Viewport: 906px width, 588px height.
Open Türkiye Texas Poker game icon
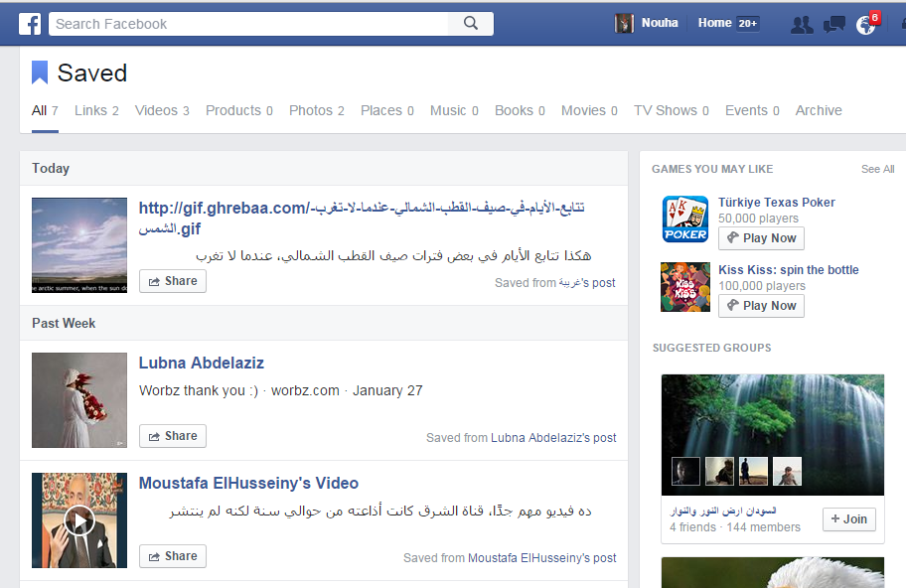click(x=685, y=220)
